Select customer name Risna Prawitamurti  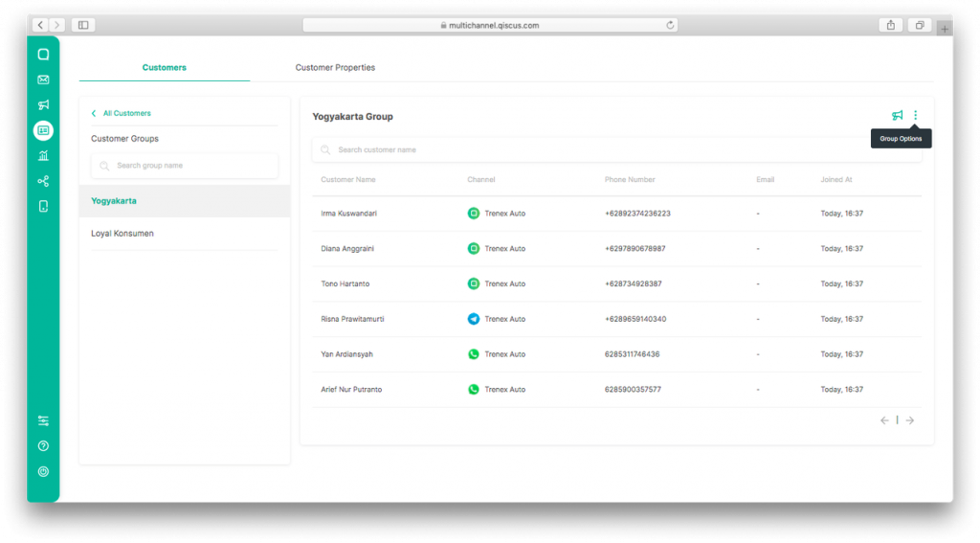(352, 319)
